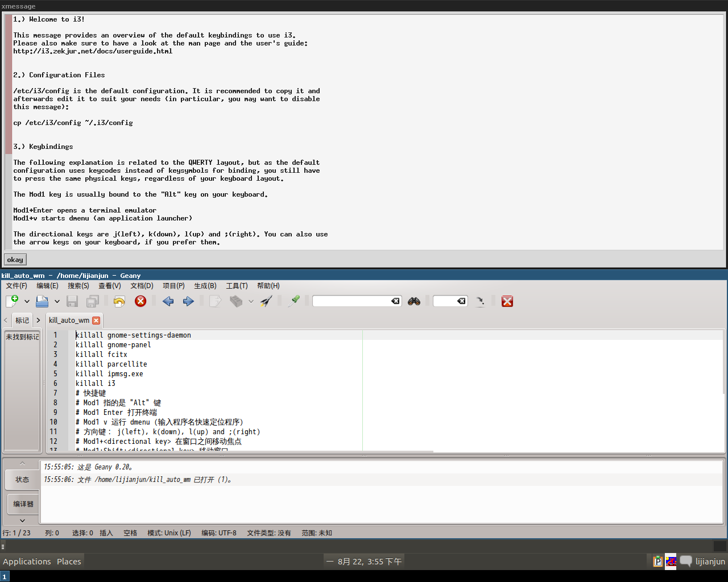
Task: Run the current file with rocket icon
Action: [266, 301]
